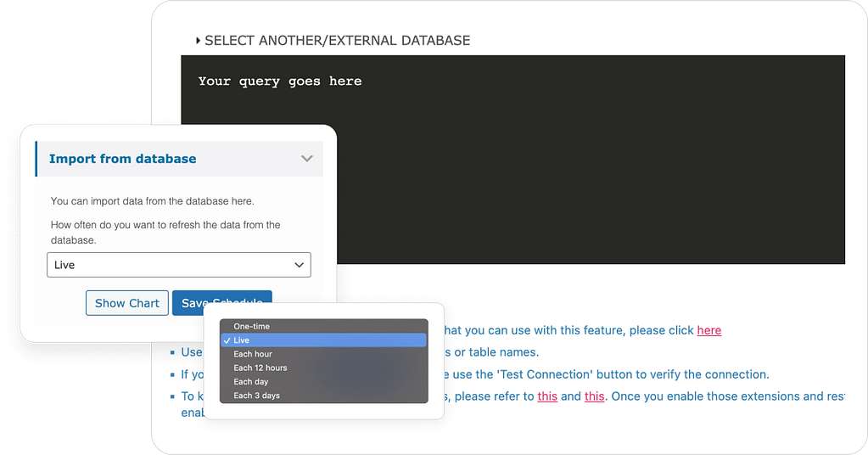Screen dimensions: 868x455
Task: Select Each 12 hours refresh interval
Action: [x=260, y=368]
